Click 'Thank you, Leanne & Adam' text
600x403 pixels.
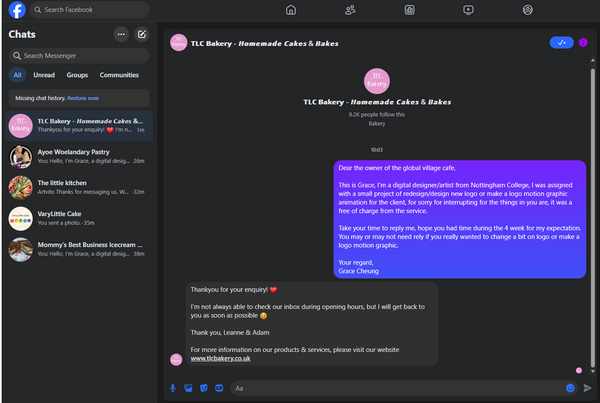[230, 333]
